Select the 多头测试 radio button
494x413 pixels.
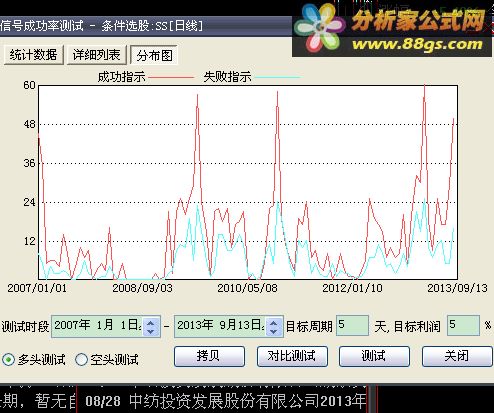coord(8,360)
